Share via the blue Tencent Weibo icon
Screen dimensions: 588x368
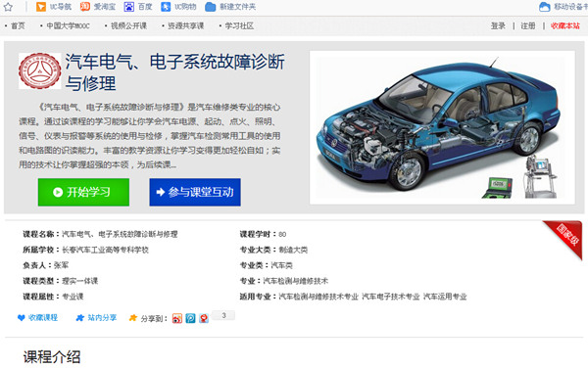pyautogui.click(x=190, y=318)
